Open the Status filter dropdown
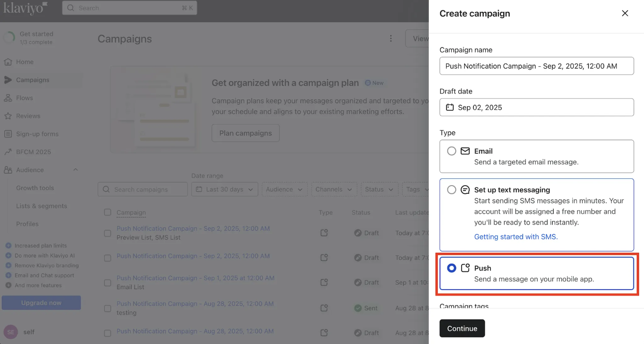Screen dimensions: 644x344 pyautogui.click(x=379, y=189)
